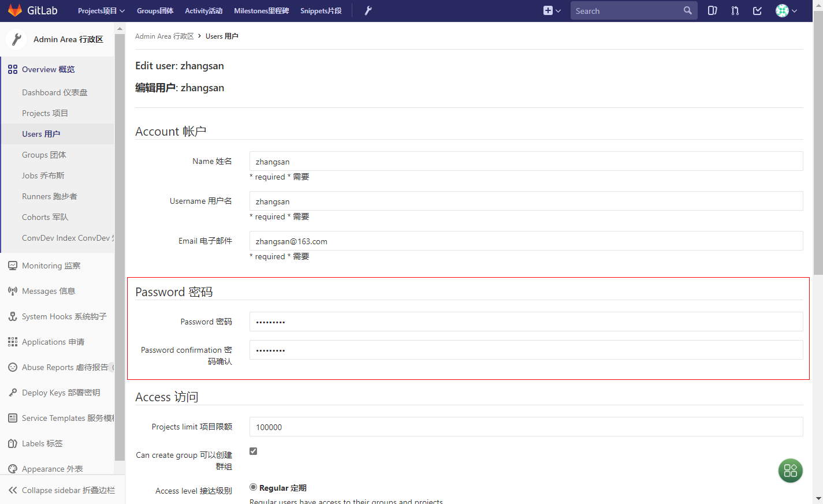Open Runners in sidebar

[50, 196]
